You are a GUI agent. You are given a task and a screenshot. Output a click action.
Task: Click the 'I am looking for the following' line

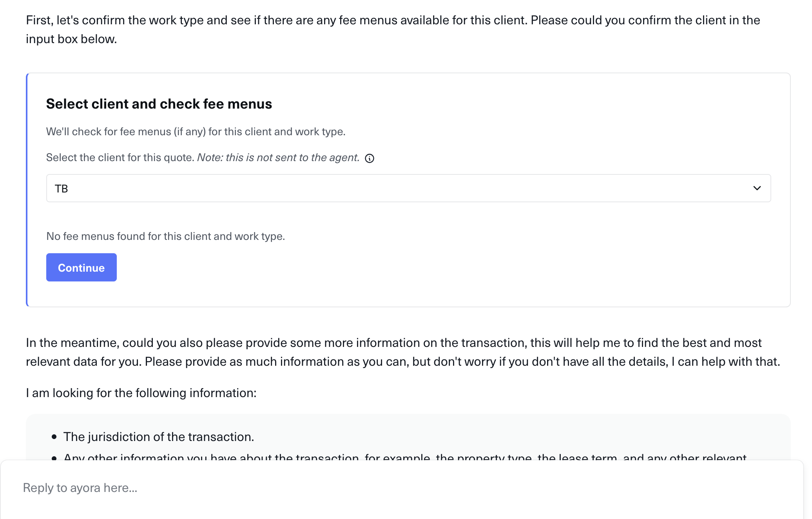(141, 393)
